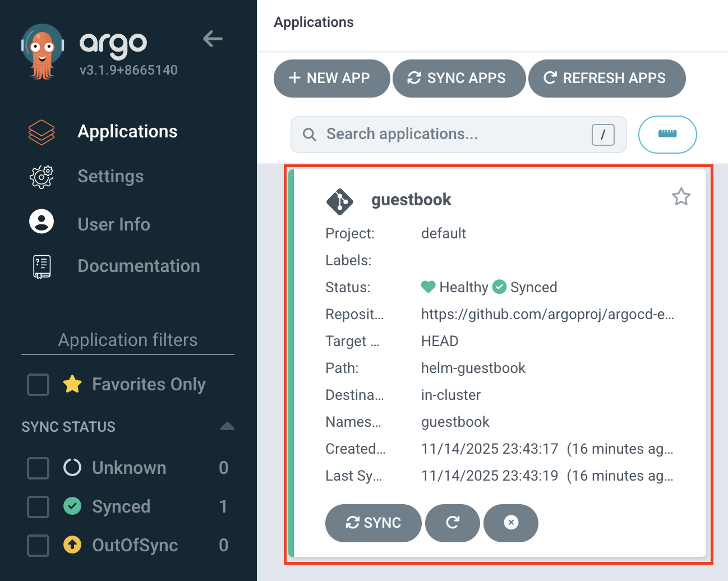The width and height of the screenshot is (728, 581).
Task: Click the SYNC APPS button
Action: pyautogui.click(x=459, y=78)
